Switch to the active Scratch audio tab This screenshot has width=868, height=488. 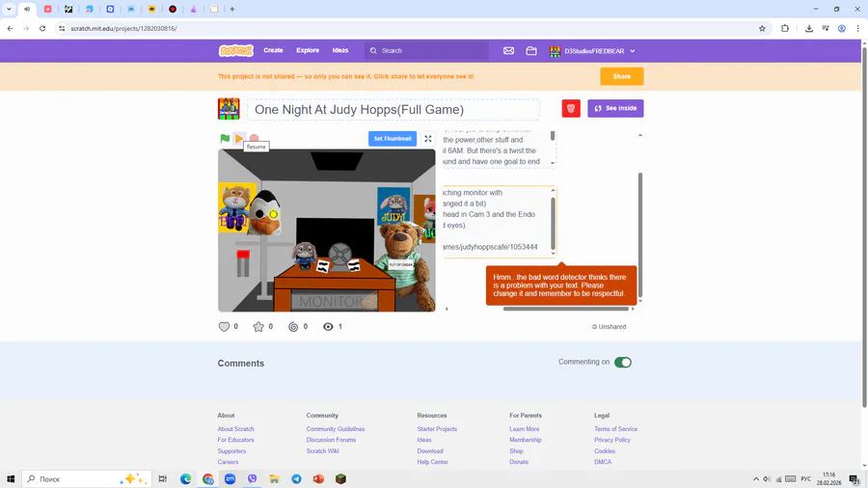click(x=27, y=9)
